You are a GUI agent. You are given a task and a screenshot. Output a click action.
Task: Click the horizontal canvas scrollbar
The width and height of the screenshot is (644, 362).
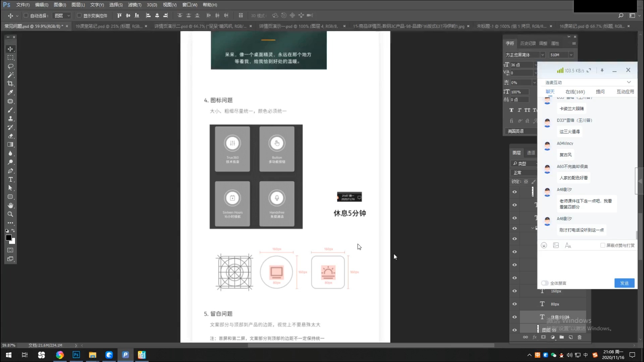pos(371,345)
